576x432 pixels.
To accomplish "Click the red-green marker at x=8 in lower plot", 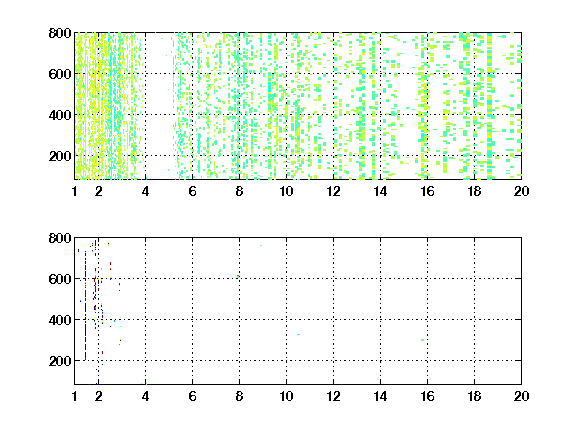I will click(238, 276).
